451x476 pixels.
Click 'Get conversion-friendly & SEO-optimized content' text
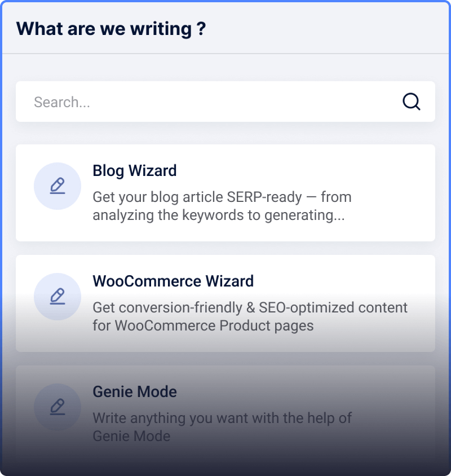[250, 307]
